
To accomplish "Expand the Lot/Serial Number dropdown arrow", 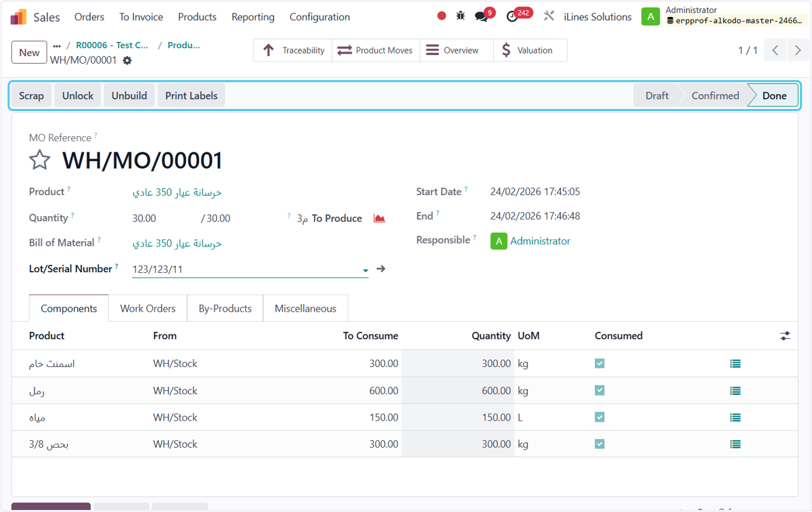I will pyautogui.click(x=365, y=270).
